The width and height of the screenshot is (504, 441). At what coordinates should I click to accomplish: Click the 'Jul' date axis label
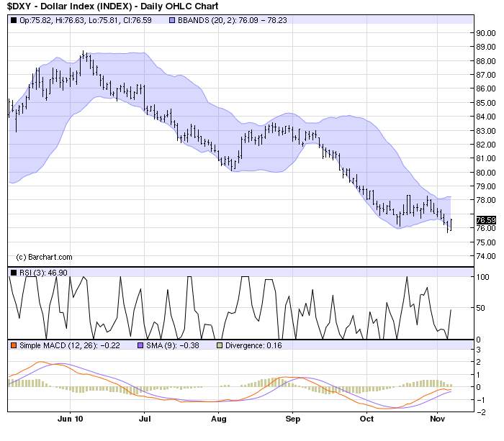coord(145,419)
